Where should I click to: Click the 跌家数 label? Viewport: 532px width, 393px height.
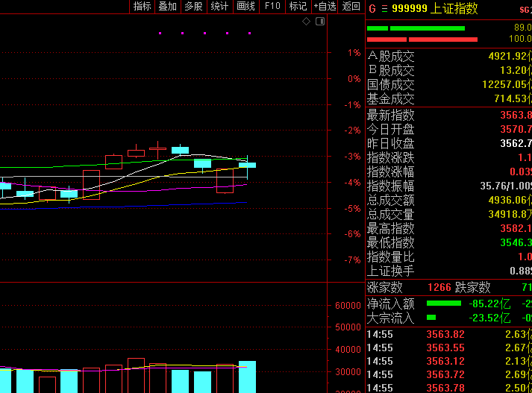pyautogui.click(x=472, y=288)
